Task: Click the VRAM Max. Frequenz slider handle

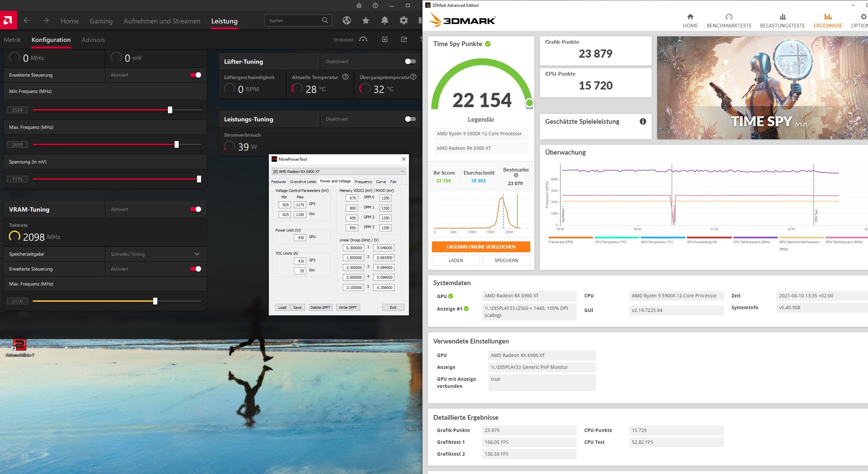Action: 155,301
